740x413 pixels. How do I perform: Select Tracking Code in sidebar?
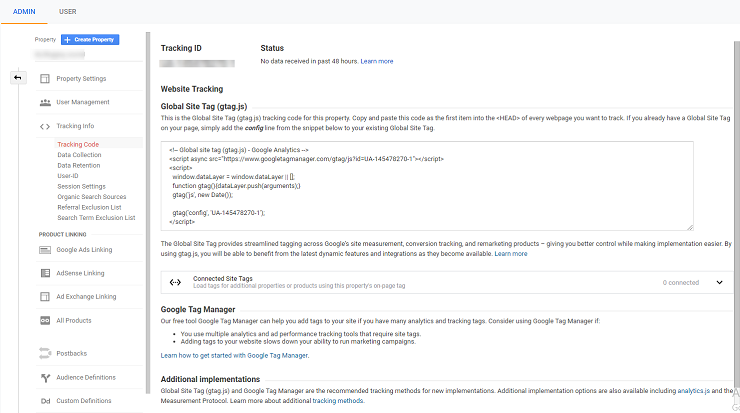[78, 144]
